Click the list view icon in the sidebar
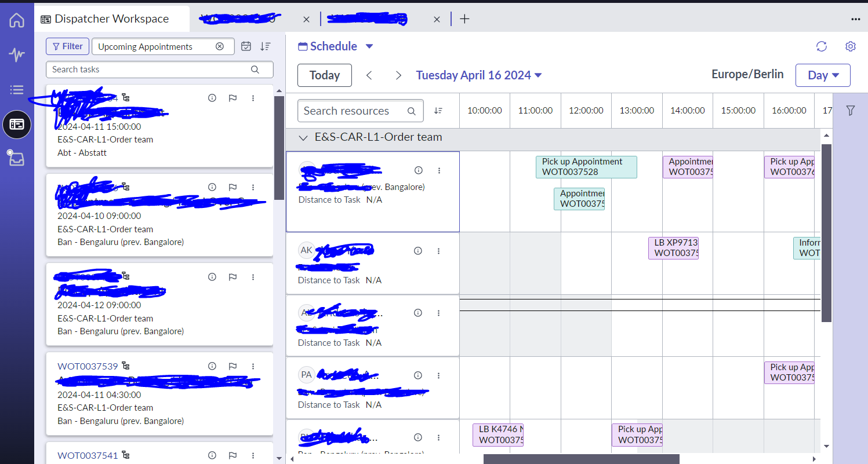 (x=17, y=89)
